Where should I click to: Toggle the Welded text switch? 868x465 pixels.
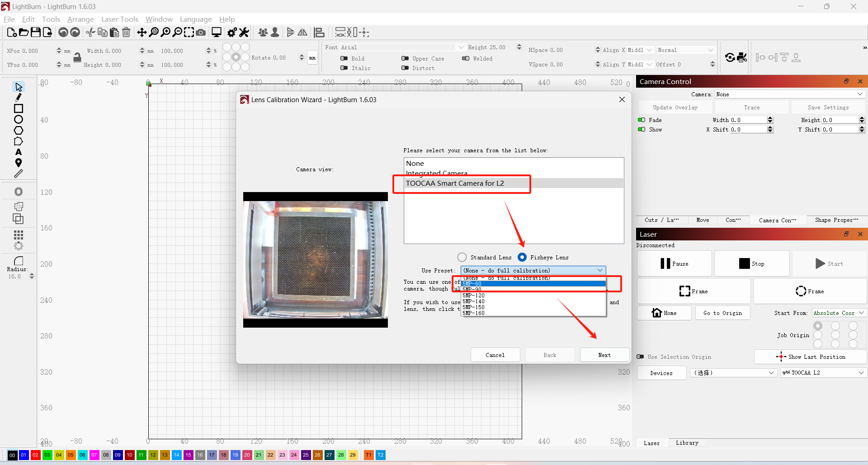tap(466, 58)
